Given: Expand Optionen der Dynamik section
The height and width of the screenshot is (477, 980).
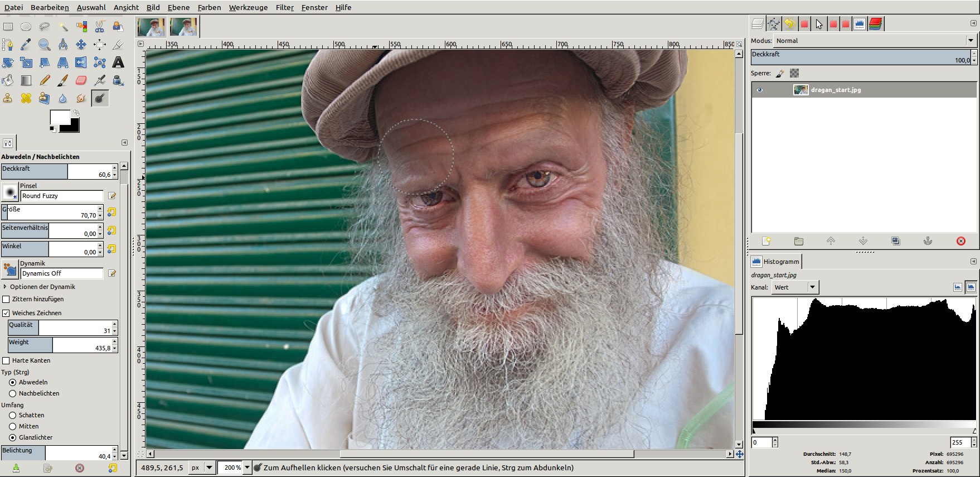Looking at the screenshot, I should point(6,287).
